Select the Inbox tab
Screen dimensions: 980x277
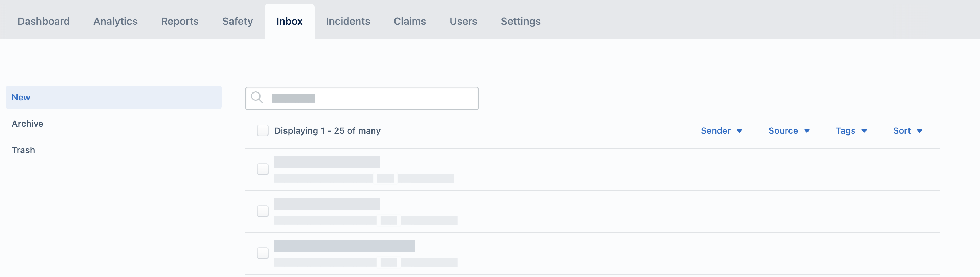click(289, 21)
